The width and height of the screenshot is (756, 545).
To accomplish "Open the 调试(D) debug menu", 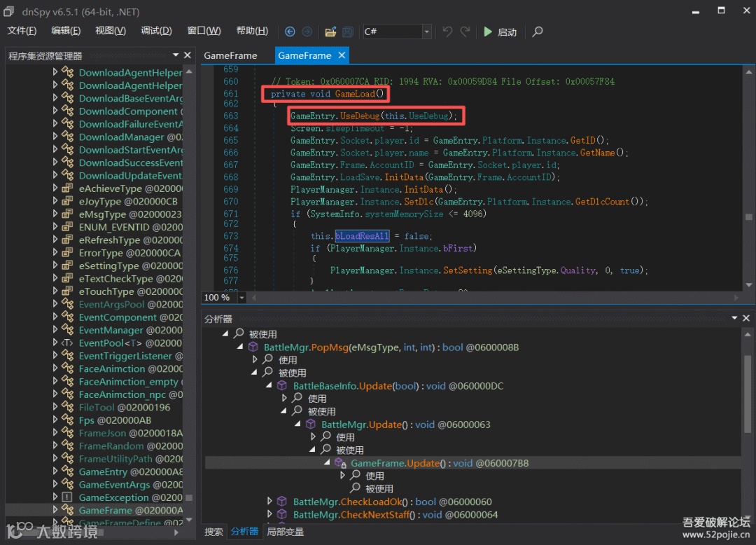I will pyautogui.click(x=156, y=31).
